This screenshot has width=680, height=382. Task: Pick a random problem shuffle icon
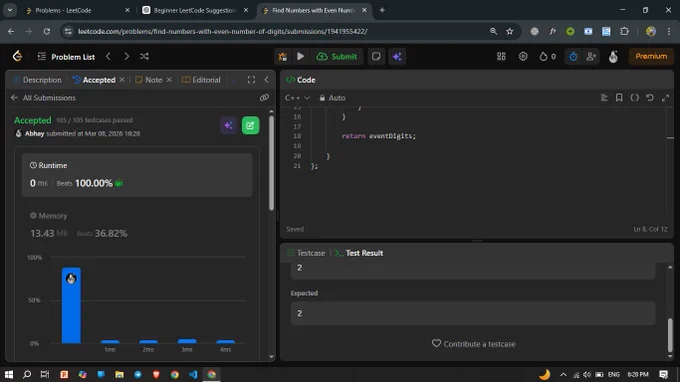coord(144,56)
